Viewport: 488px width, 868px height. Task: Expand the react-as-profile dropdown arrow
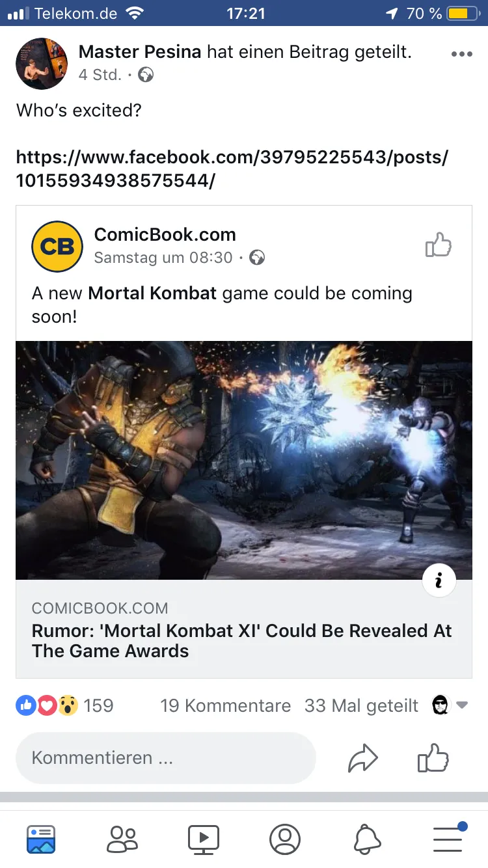(462, 705)
